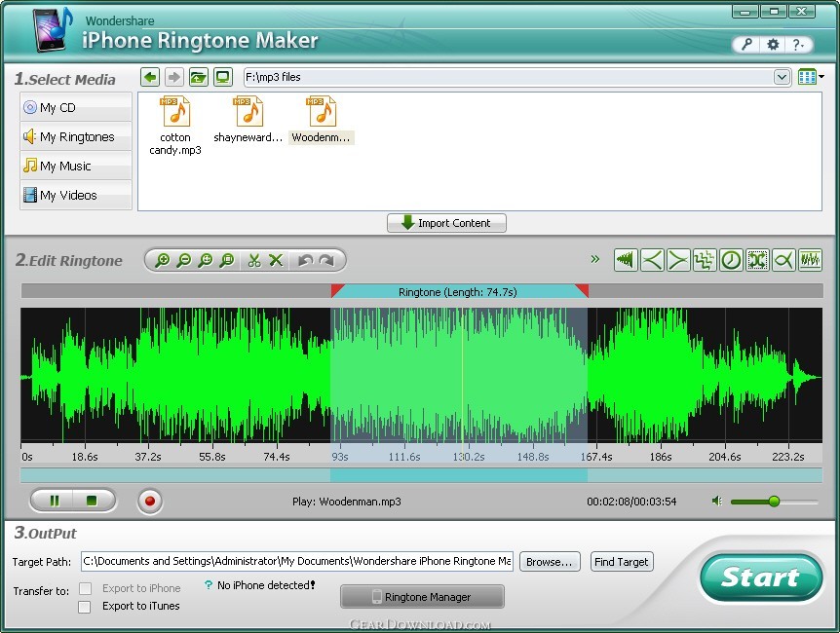Image resolution: width=840 pixels, height=633 pixels.
Task: Click the Start button
Action: point(761,577)
